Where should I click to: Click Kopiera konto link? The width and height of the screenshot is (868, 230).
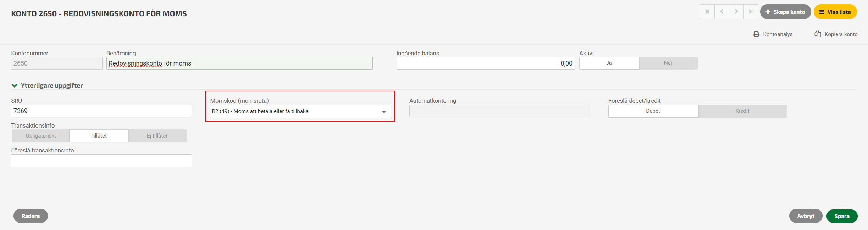coord(836,34)
